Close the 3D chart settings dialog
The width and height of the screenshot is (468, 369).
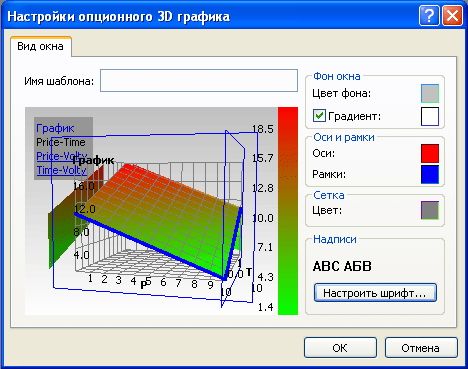click(x=452, y=15)
